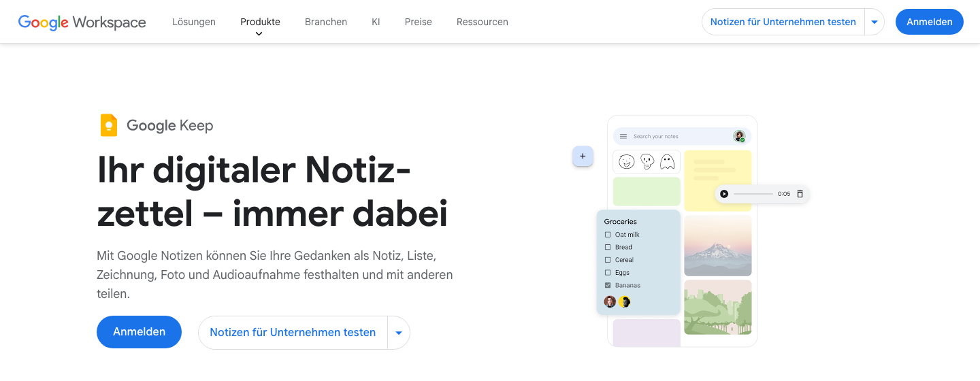The height and width of the screenshot is (381, 980).
Task: Click the headline Ihr digitaler Notizzettel
Action: [x=272, y=191]
